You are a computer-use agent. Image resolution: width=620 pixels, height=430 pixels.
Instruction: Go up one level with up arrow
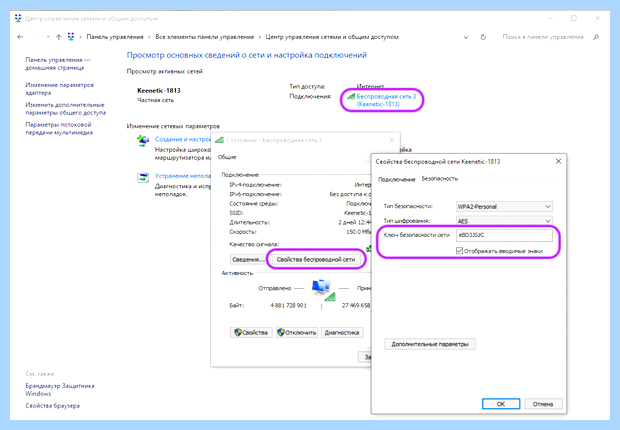point(59,37)
